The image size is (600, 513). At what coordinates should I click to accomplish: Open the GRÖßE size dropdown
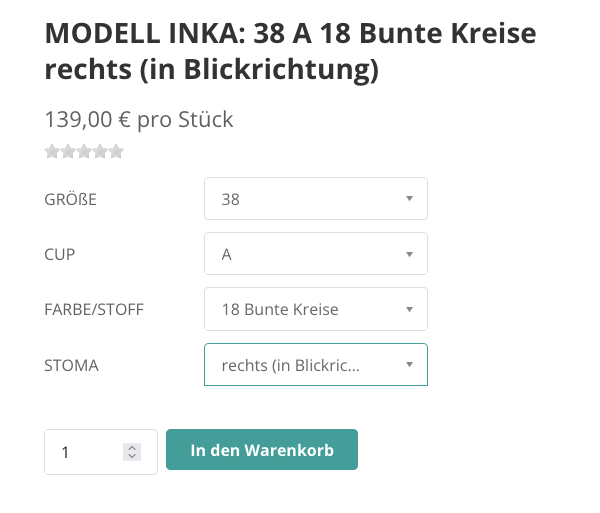(x=315, y=199)
